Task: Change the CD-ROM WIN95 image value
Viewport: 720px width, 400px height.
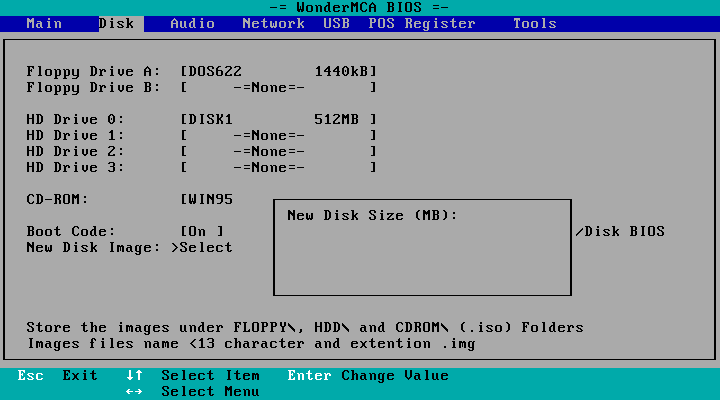Action: pyautogui.click(x=207, y=199)
